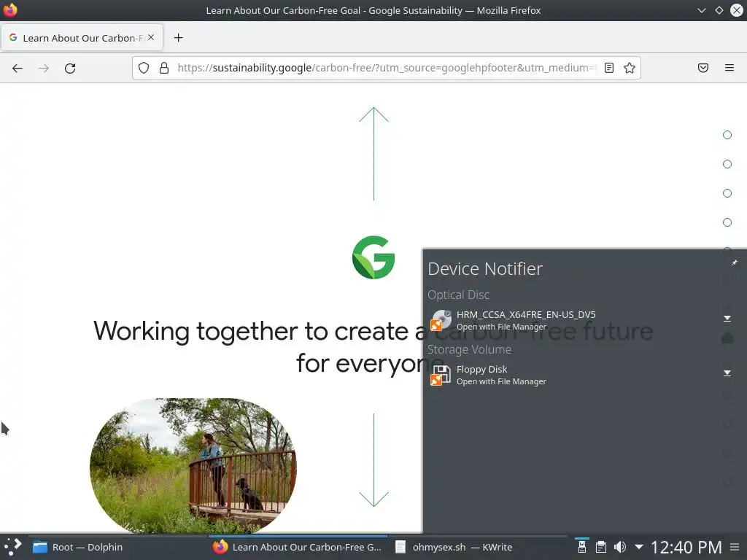The image size is (747, 560).
Task: Open clipboard tray icon
Action: (x=601, y=547)
